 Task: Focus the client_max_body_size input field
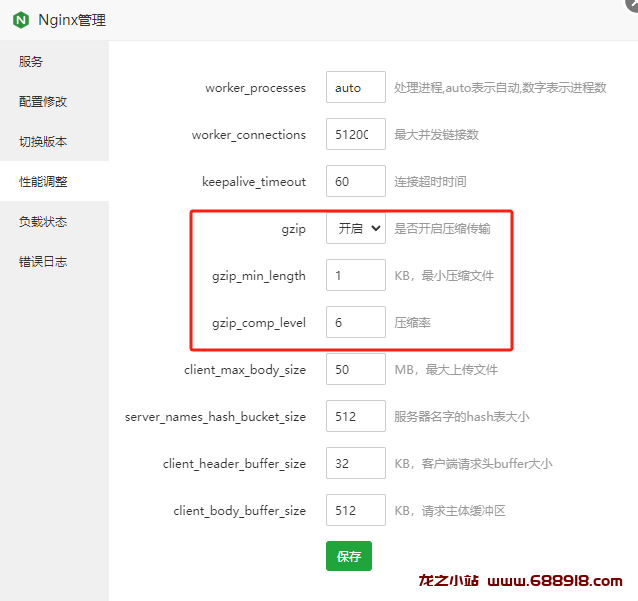pos(356,369)
